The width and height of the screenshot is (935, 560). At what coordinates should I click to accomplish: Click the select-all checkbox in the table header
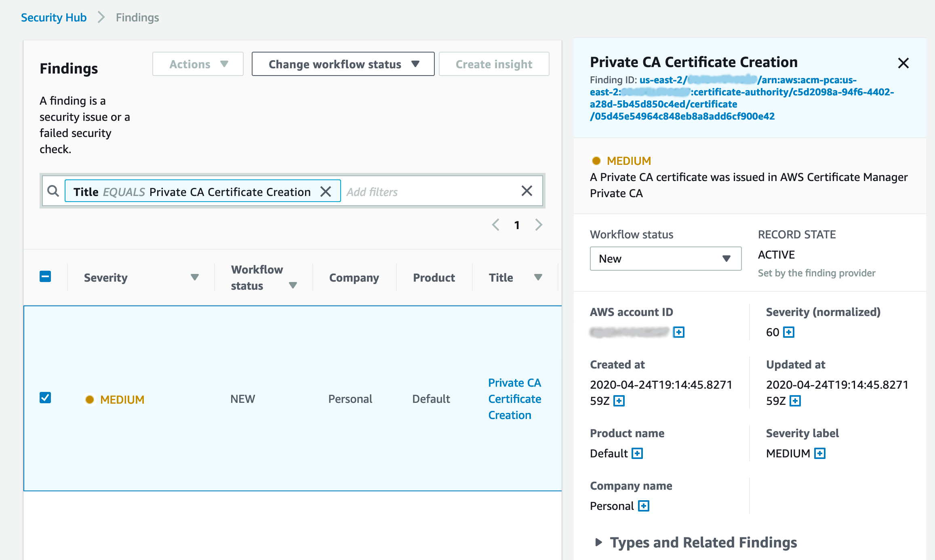click(45, 276)
